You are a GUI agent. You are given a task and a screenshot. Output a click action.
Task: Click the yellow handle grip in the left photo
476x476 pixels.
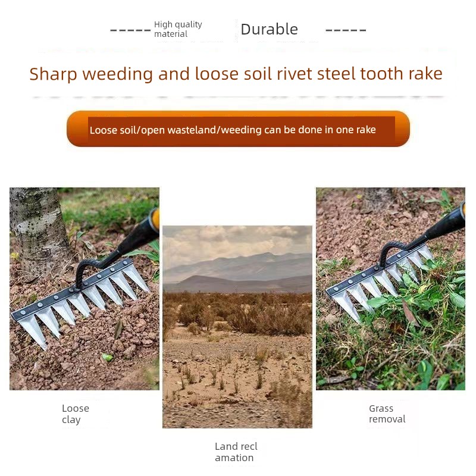[x=155, y=219]
